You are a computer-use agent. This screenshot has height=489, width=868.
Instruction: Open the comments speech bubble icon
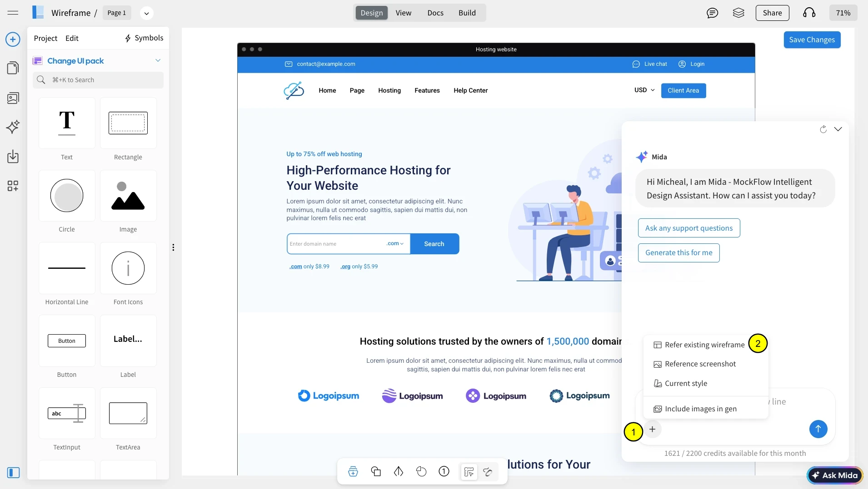click(712, 13)
